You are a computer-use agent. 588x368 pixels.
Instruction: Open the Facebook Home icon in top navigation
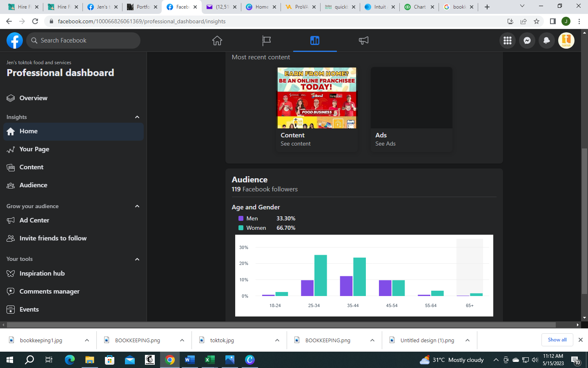click(x=217, y=40)
